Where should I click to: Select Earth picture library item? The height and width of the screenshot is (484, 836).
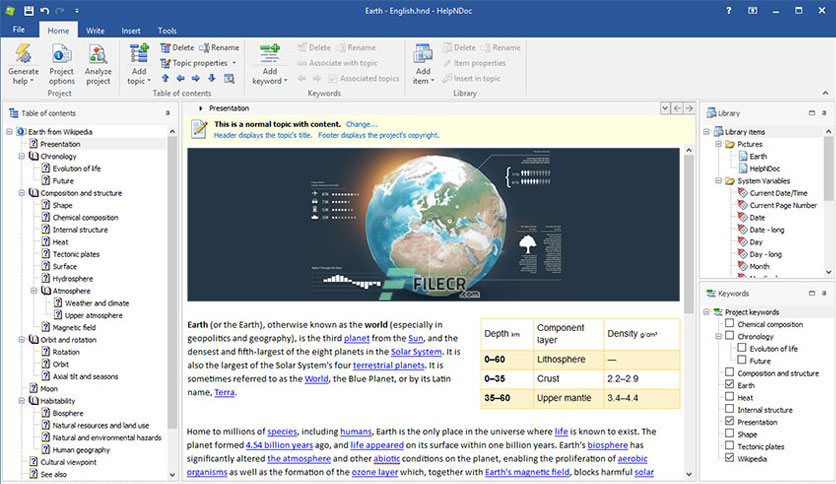click(x=752, y=156)
